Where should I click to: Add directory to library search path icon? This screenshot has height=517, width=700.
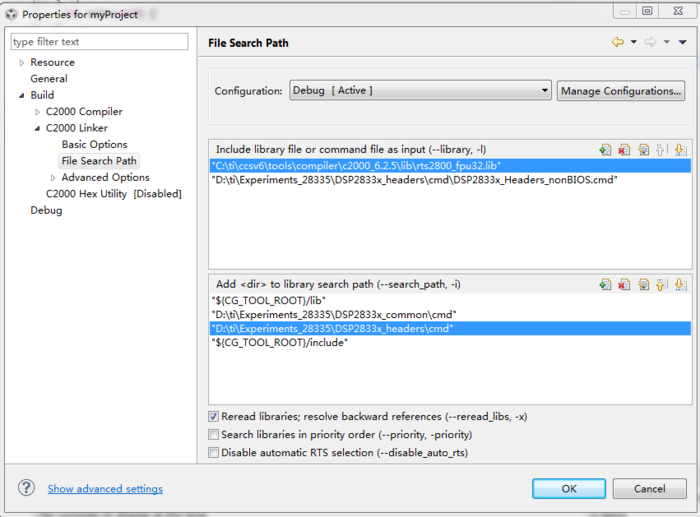605,284
